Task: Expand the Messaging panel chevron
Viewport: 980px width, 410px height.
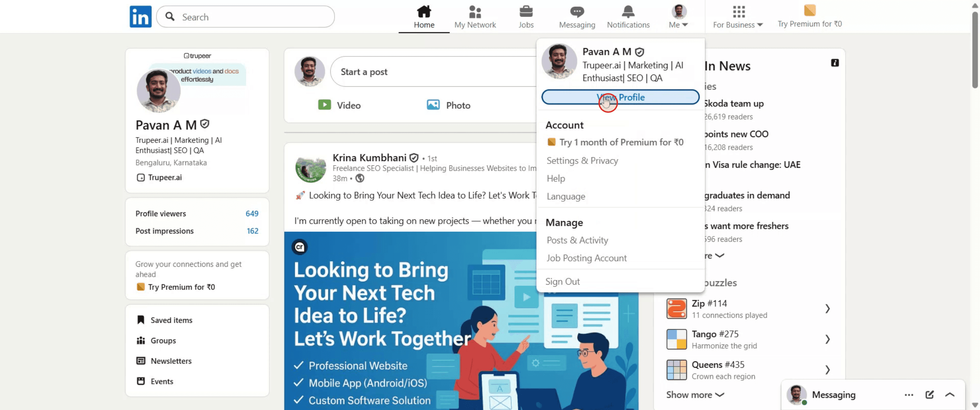Action: 950,394
